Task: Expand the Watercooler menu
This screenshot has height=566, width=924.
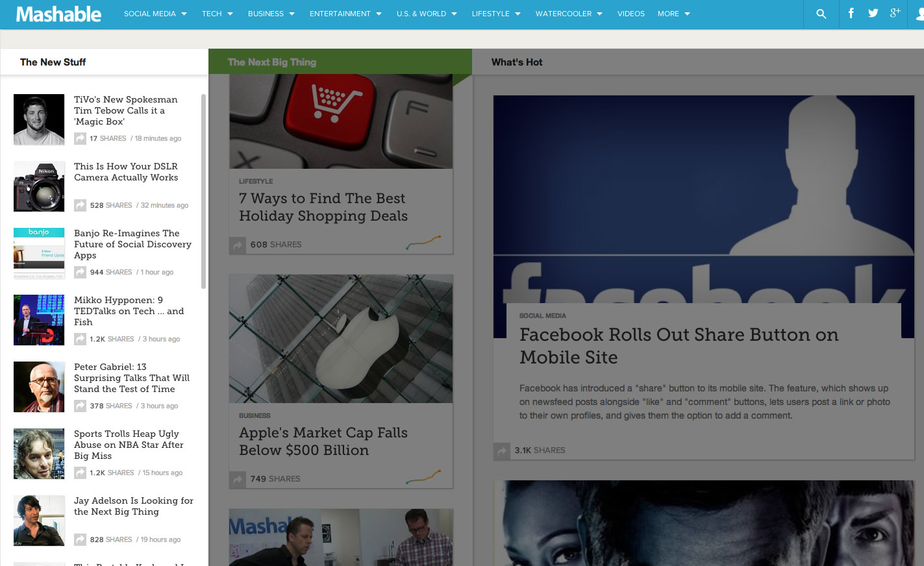Action: (x=569, y=14)
